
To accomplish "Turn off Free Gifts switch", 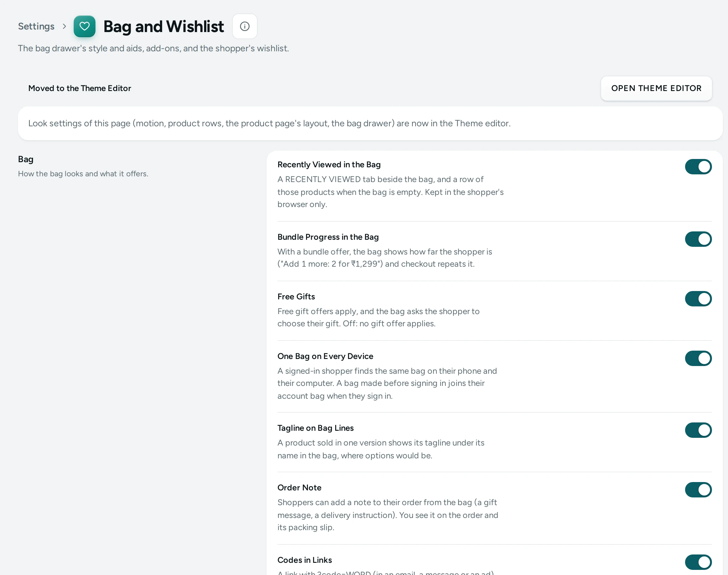I will point(699,299).
